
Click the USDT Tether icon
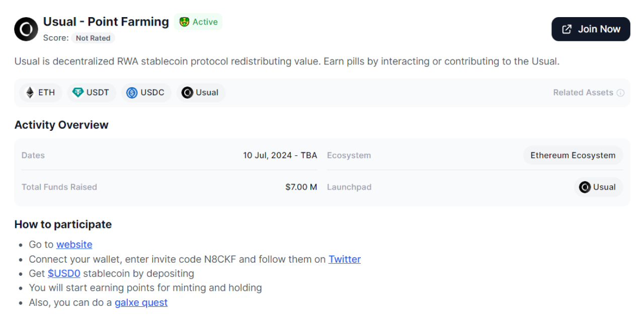point(78,93)
